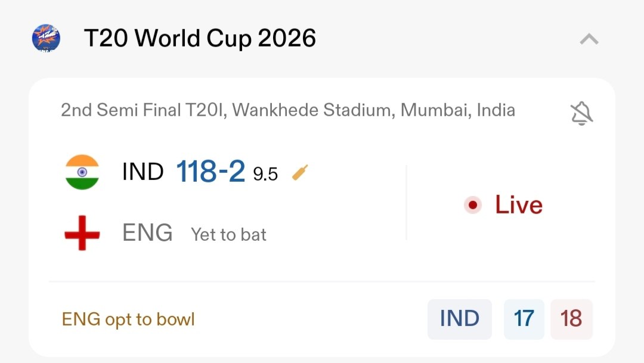This screenshot has width=644, height=363.
Task: Click the ENG opt to bowl note
Action: click(128, 319)
